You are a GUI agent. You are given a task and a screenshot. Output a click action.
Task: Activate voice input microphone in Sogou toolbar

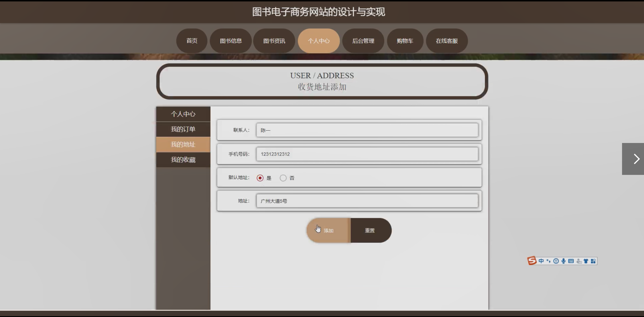[563, 261]
